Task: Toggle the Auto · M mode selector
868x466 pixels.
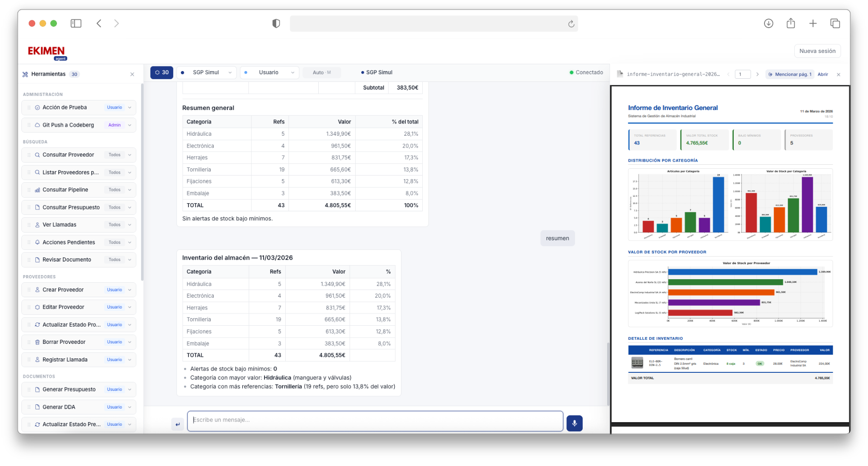Action: tap(322, 72)
